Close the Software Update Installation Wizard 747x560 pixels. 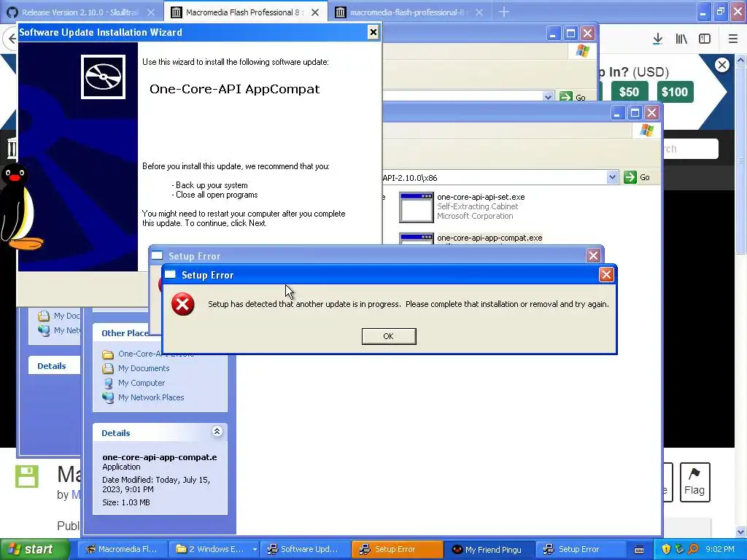[373, 32]
